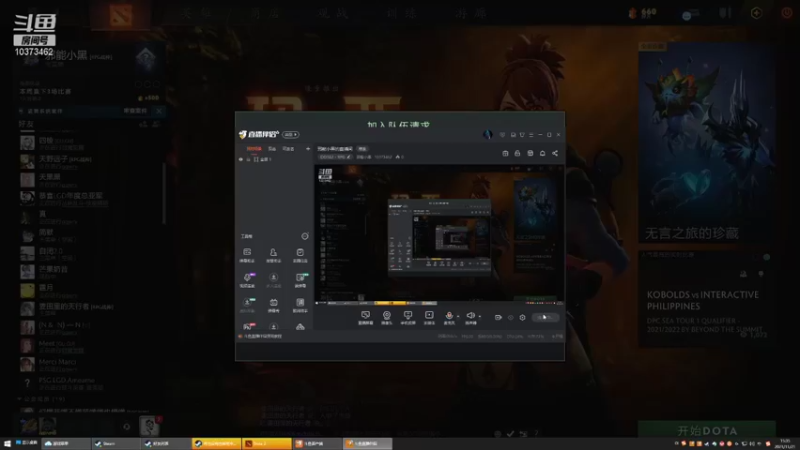Open the 英雄 tab in Dota menu
Image resolution: width=800 pixels, height=450 pixels.
[196, 14]
